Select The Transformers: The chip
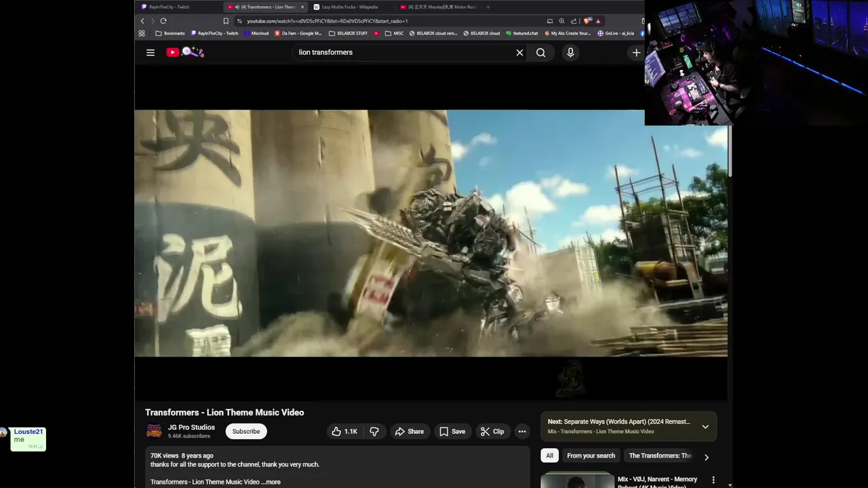868x488 pixels. [660, 455]
